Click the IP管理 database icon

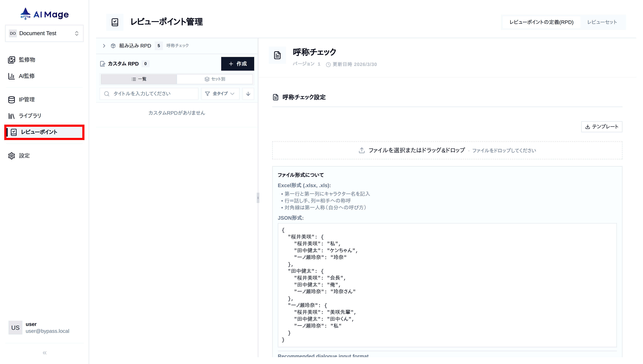(x=12, y=99)
